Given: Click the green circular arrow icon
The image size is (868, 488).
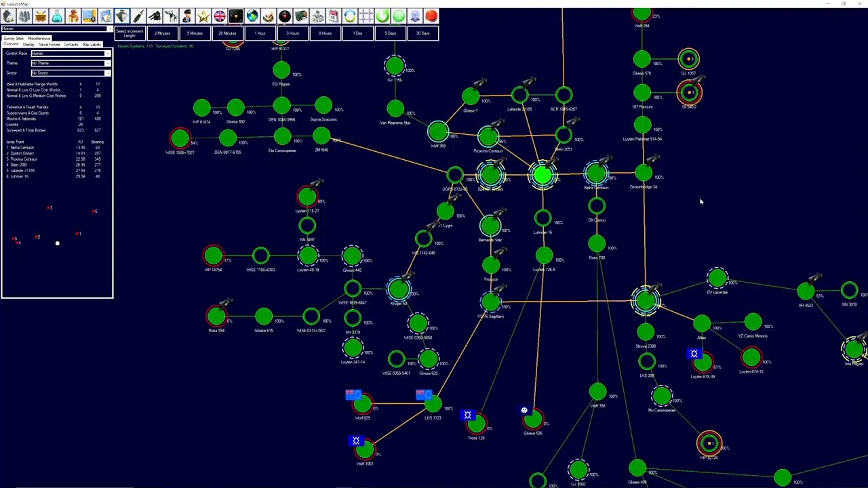Looking at the screenshot, I should pos(382,16).
